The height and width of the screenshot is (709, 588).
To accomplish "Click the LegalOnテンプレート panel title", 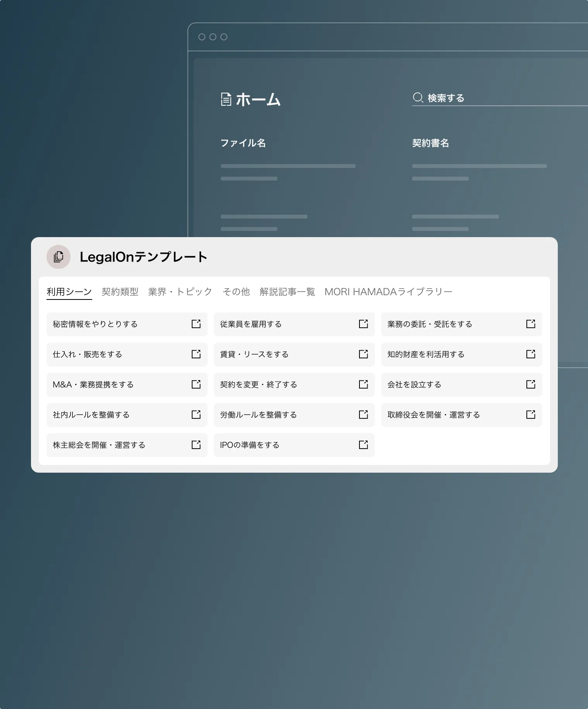I will click(144, 257).
